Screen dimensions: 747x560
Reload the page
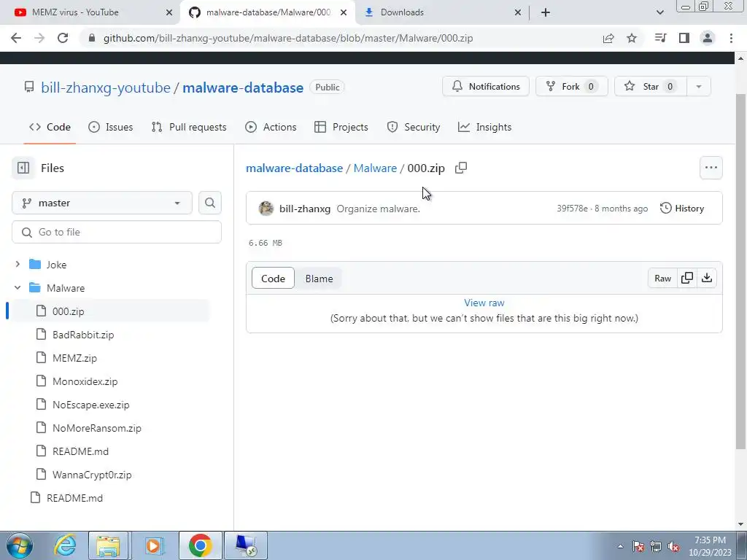63,38
